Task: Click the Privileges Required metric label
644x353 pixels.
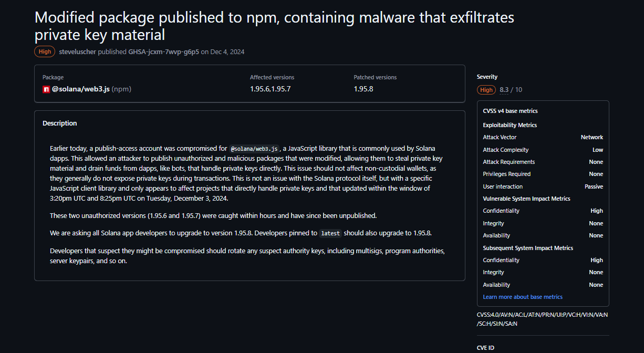Action: pos(507,174)
